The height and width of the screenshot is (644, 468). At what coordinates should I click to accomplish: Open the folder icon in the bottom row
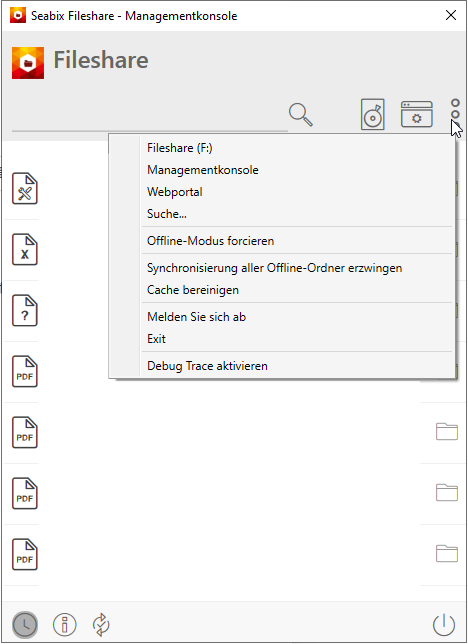point(447,554)
